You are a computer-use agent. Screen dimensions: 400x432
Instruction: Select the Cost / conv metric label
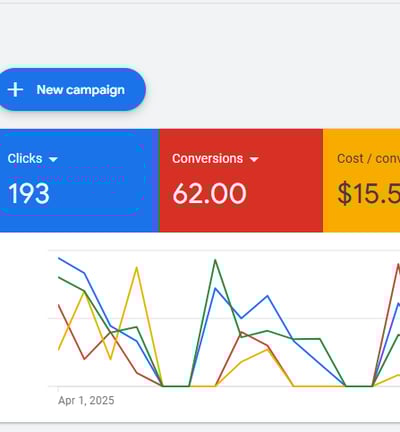click(368, 159)
